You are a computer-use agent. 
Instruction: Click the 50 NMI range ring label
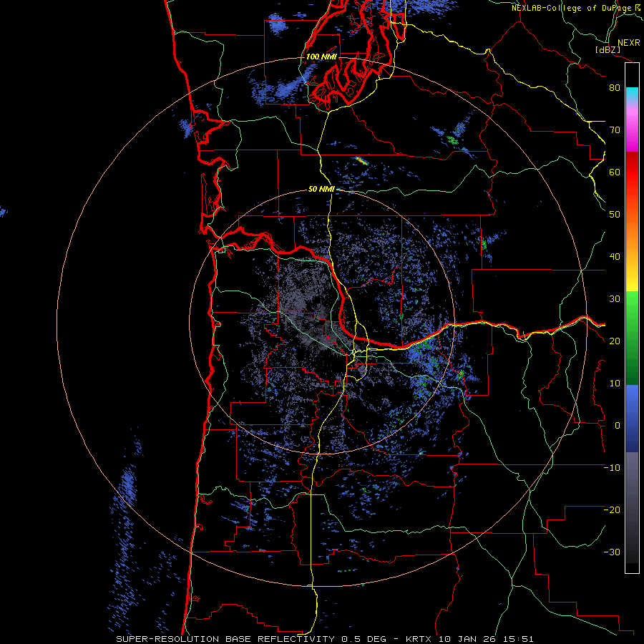(x=321, y=190)
